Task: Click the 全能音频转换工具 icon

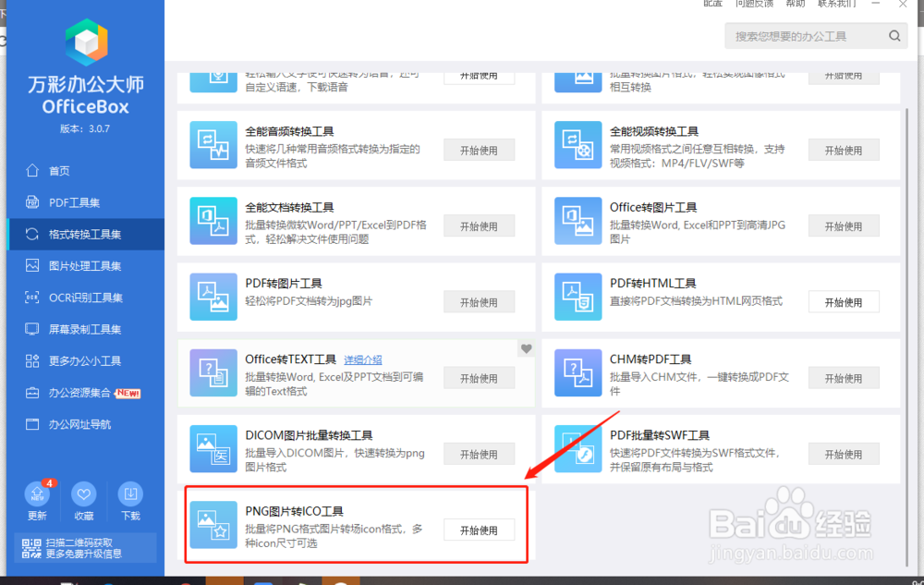Action: (x=213, y=145)
